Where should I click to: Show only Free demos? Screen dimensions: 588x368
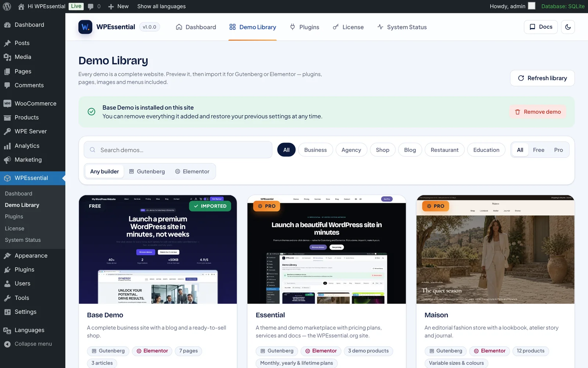[x=538, y=150]
